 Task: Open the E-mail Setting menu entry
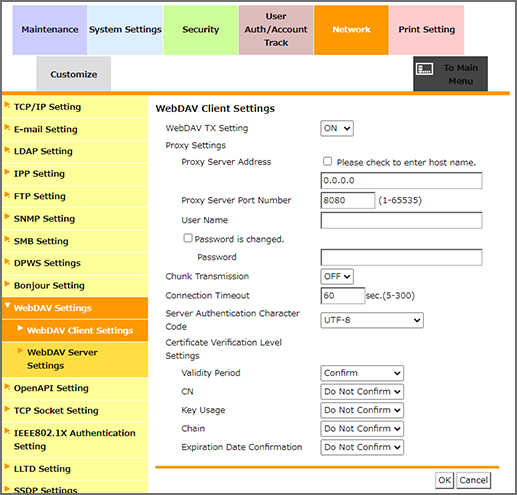75,129
